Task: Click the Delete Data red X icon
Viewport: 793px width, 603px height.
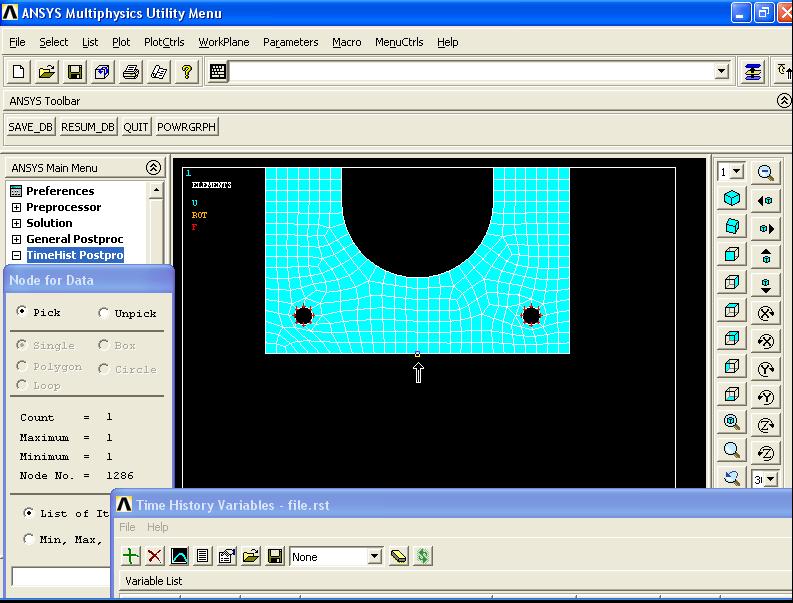Action: [x=155, y=556]
